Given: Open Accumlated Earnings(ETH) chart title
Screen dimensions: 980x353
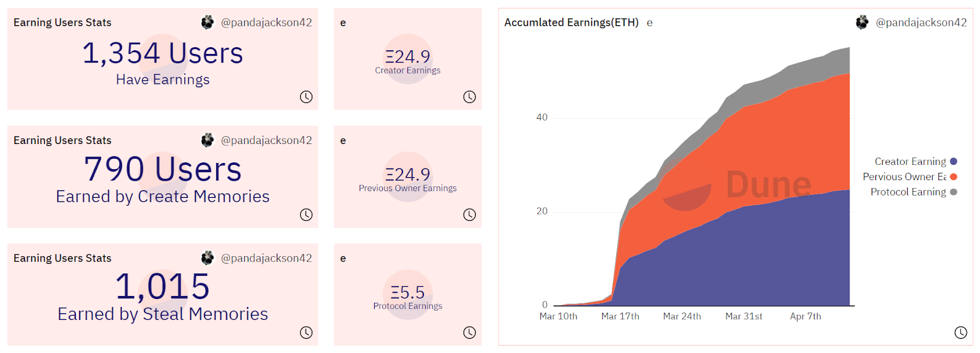Looking at the screenshot, I should click(x=571, y=23).
